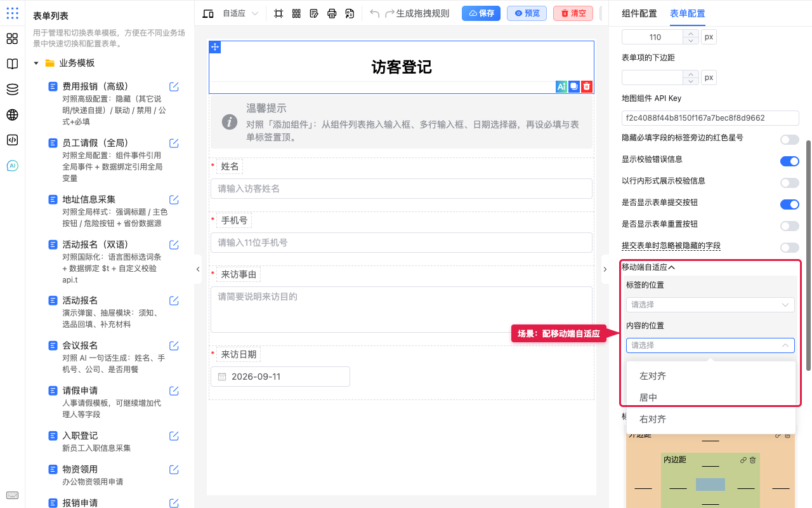
Task: Enable 以行内形式展示校验信息 switch
Action: pyautogui.click(x=790, y=183)
